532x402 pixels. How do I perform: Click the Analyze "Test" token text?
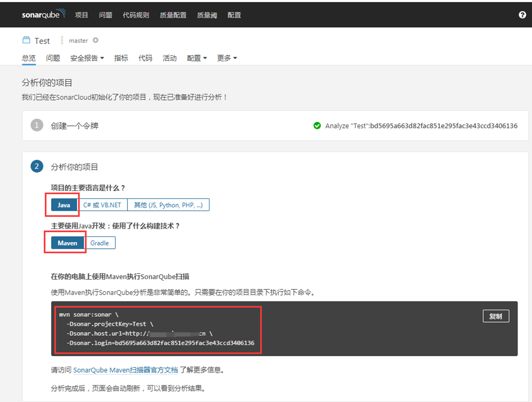[422, 126]
